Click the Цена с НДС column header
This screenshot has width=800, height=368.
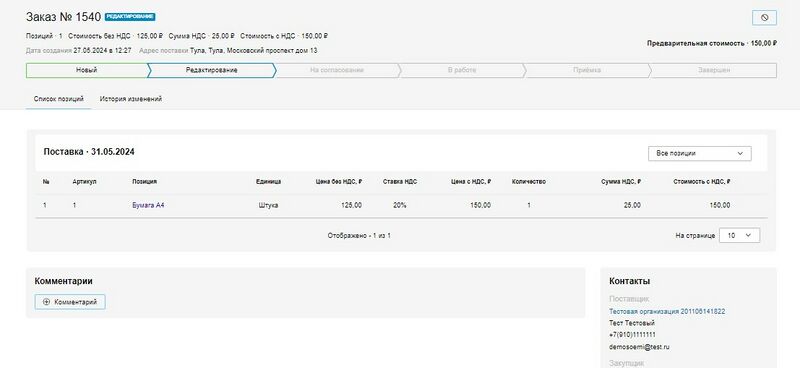point(471,182)
